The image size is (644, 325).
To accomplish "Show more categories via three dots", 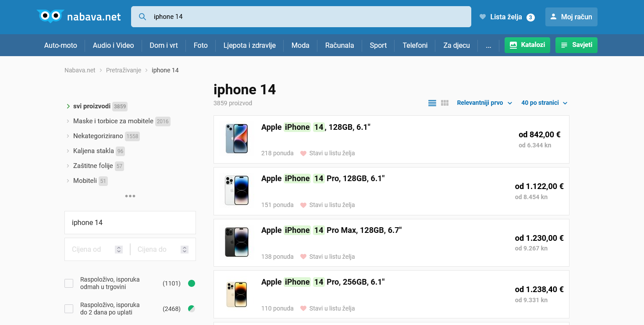I will pos(130,196).
